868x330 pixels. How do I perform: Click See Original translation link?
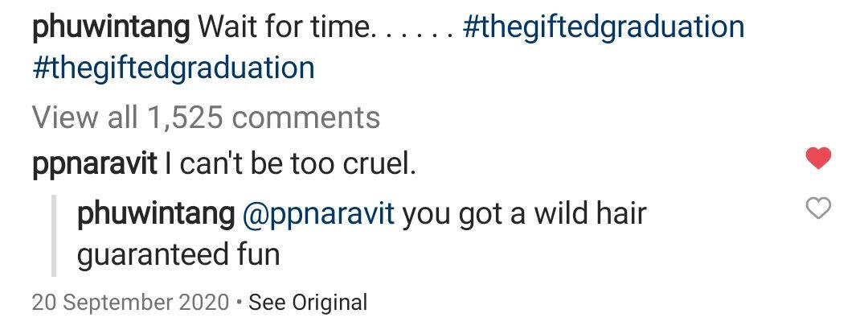308,303
